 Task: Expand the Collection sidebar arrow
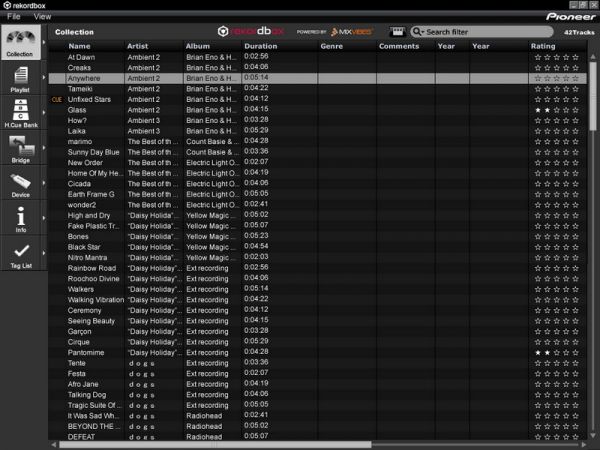pos(44,42)
